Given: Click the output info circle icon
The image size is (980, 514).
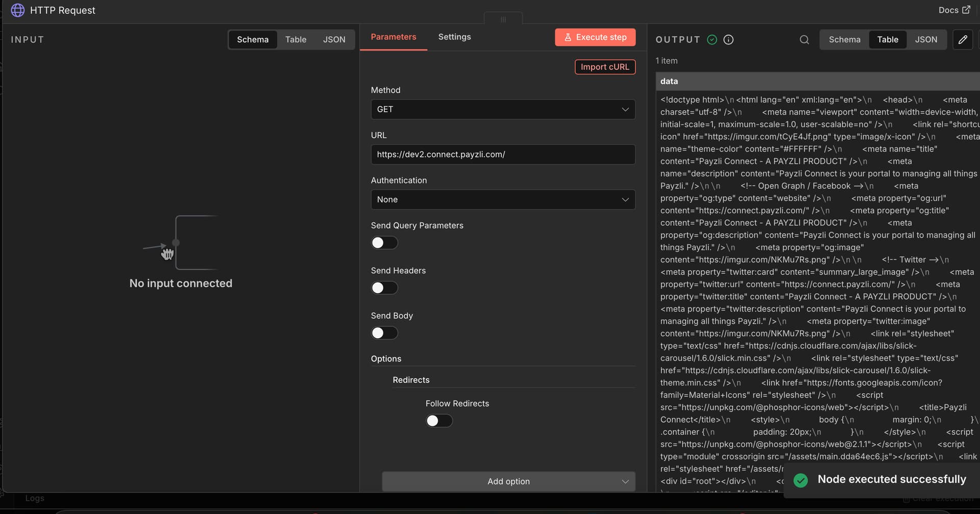Looking at the screenshot, I should [728, 40].
